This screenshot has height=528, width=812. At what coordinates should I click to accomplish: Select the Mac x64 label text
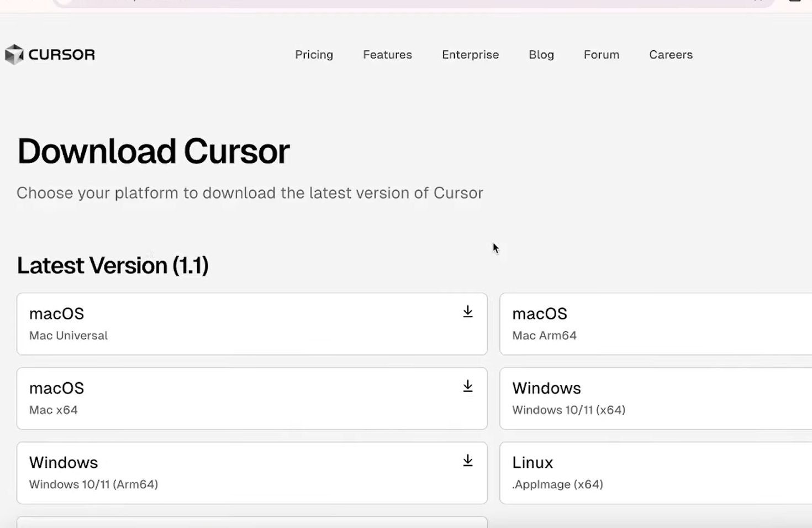[54, 410]
